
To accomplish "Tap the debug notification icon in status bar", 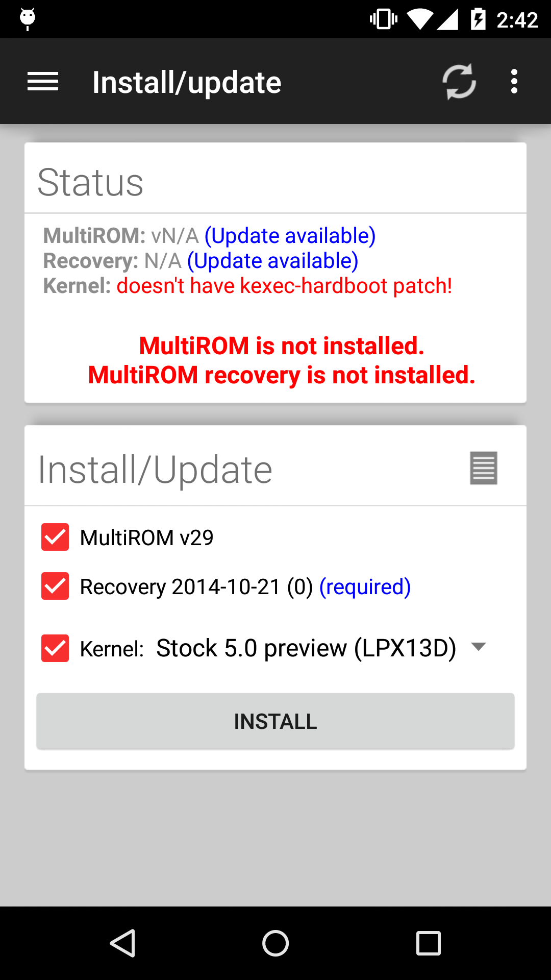I will pos(28,19).
